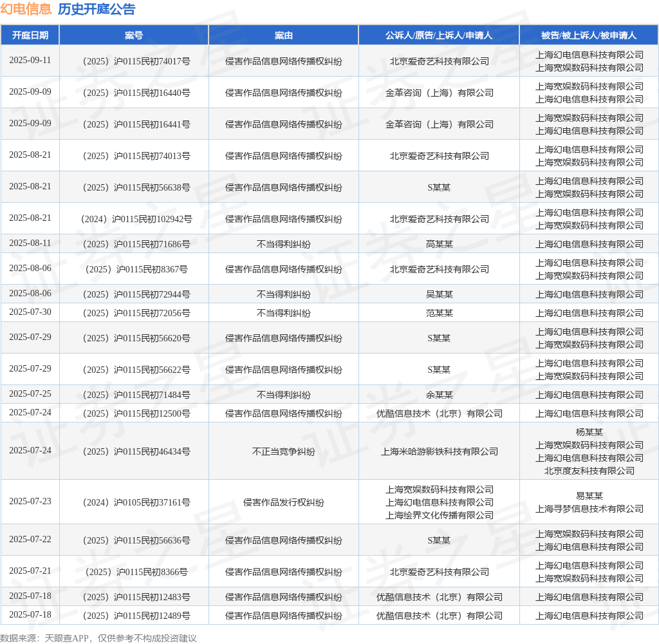Click defendant 易某某
Screen dimensions: 659x644
[589, 496]
